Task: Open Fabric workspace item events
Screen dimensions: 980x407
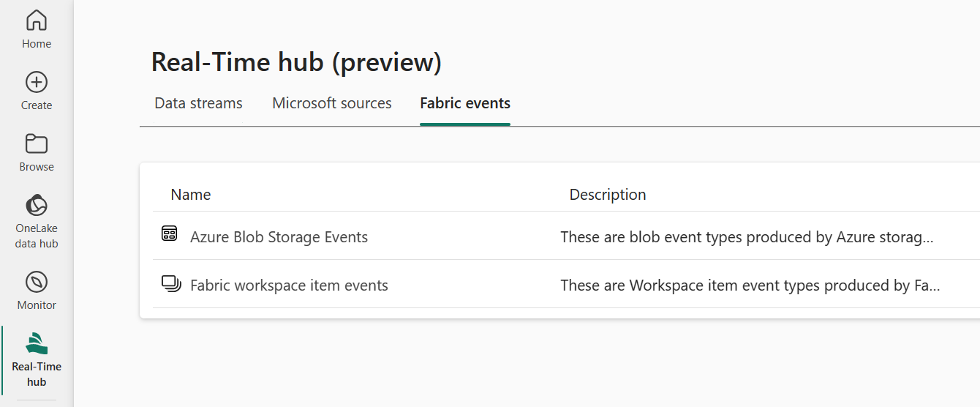Action: click(x=289, y=285)
